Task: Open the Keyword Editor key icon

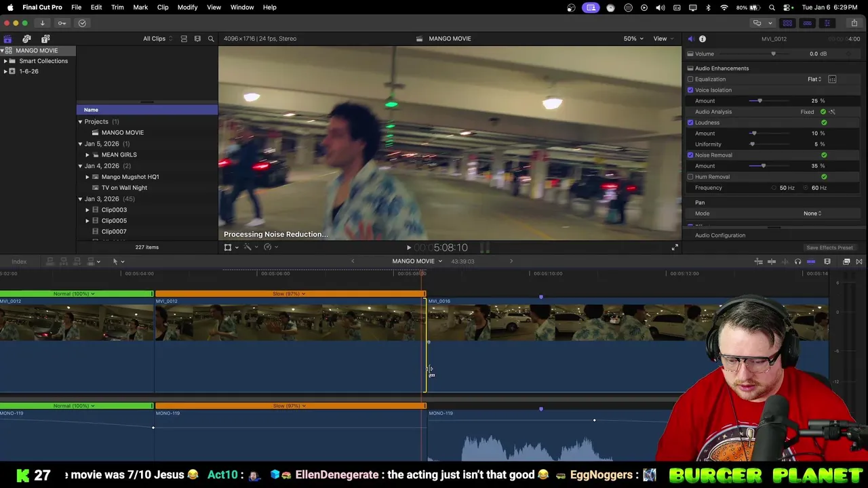Action: click(x=62, y=23)
